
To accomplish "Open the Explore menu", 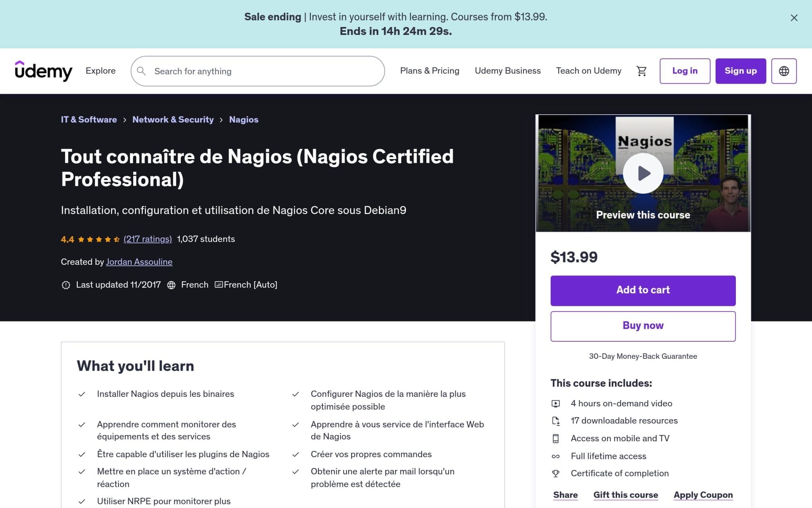I will coord(101,71).
